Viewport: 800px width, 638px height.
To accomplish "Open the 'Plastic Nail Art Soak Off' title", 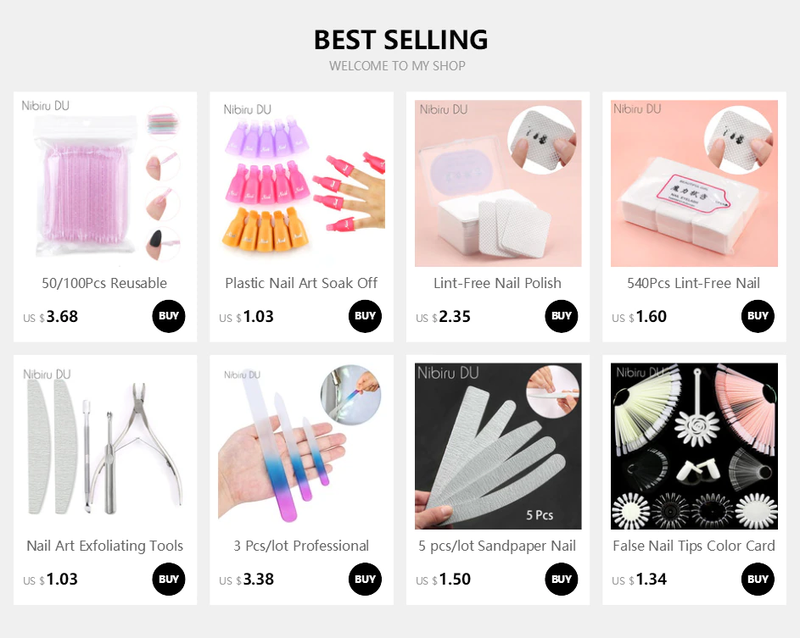I will (x=301, y=283).
